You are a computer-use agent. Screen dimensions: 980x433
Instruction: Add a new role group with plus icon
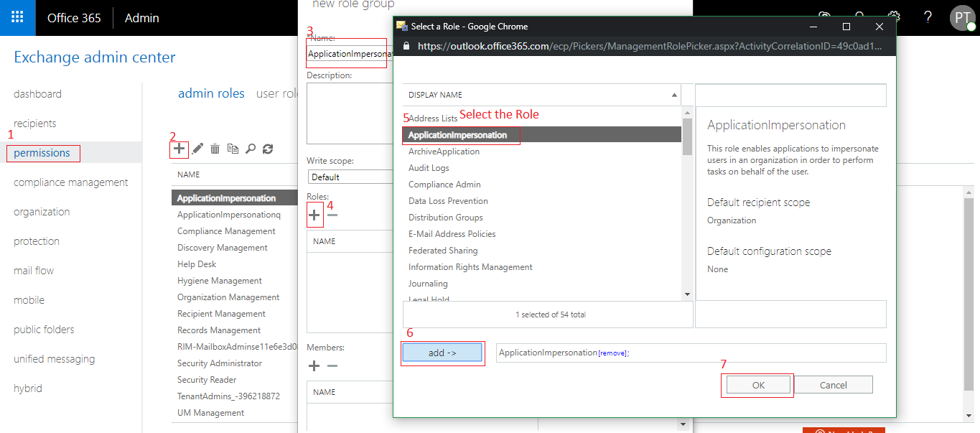pyautogui.click(x=179, y=149)
